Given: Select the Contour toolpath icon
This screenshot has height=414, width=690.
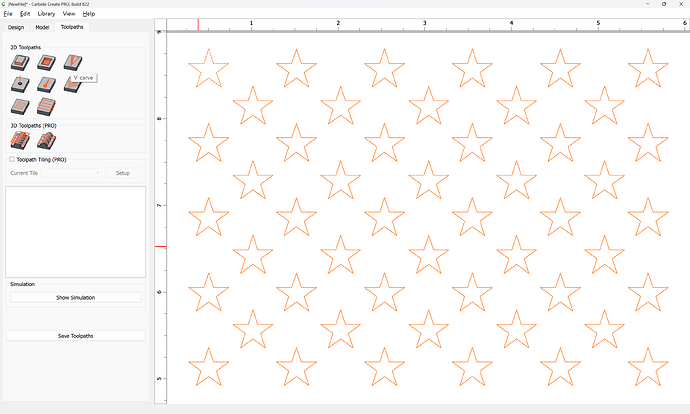Looking at the screenshot, I should [x=19, y=63].
